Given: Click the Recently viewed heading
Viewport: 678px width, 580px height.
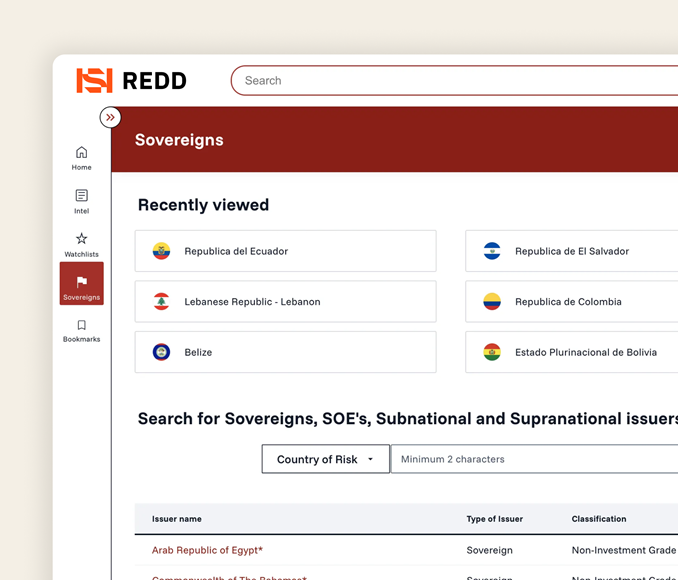Looking at the screenshot, I should (x=203, y=205).
